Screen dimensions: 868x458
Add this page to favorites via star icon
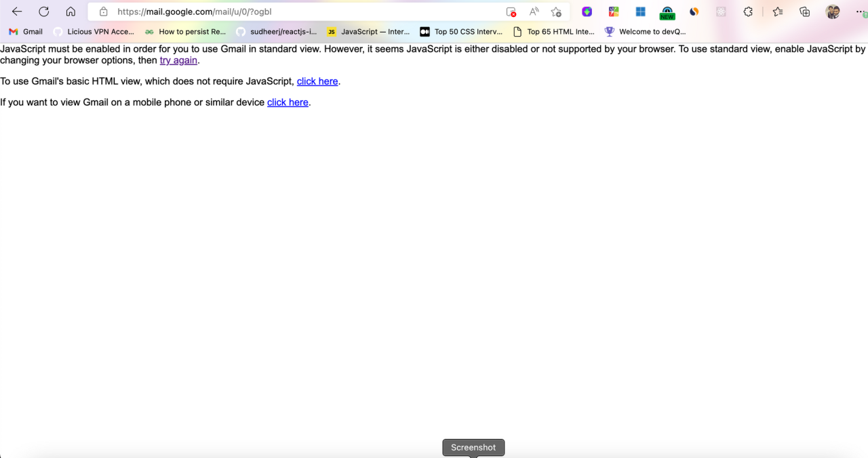(x=556, y=12)
